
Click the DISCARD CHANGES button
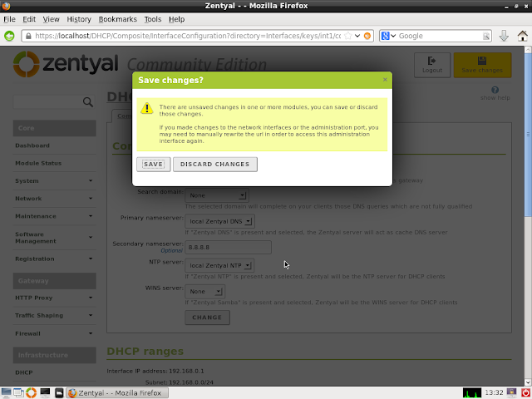tap(215, 165)
